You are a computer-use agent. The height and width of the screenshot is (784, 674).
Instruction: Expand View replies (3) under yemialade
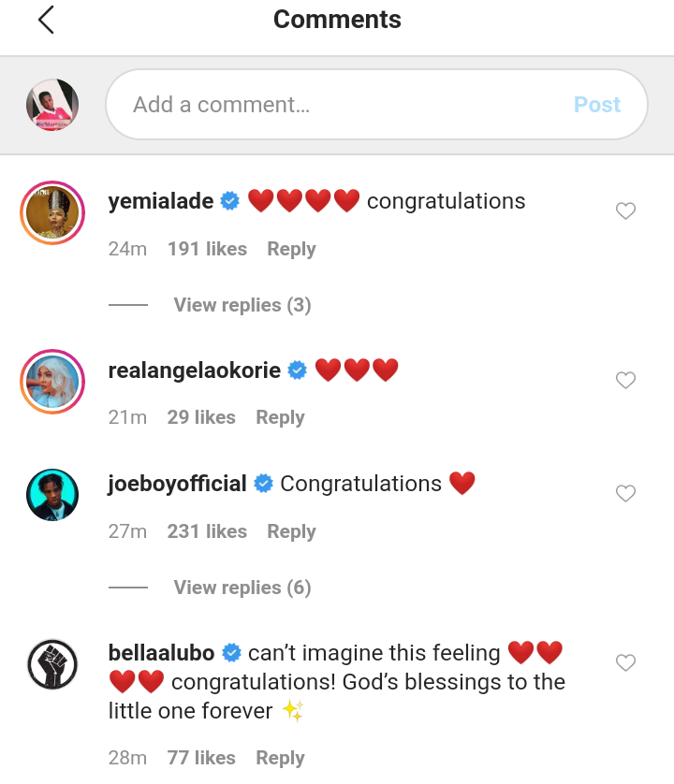pos(242,305)
